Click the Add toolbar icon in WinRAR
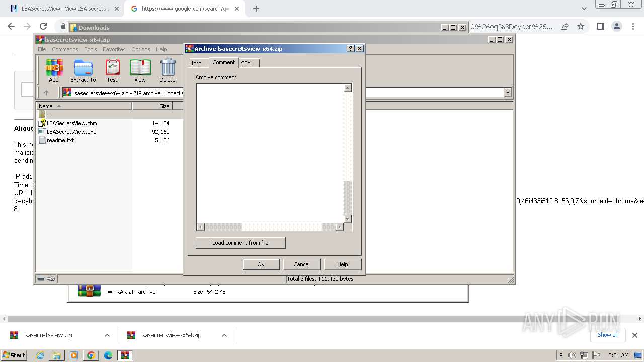The height and width of the screenshot is (362, 644). click(x=54, y=71)
